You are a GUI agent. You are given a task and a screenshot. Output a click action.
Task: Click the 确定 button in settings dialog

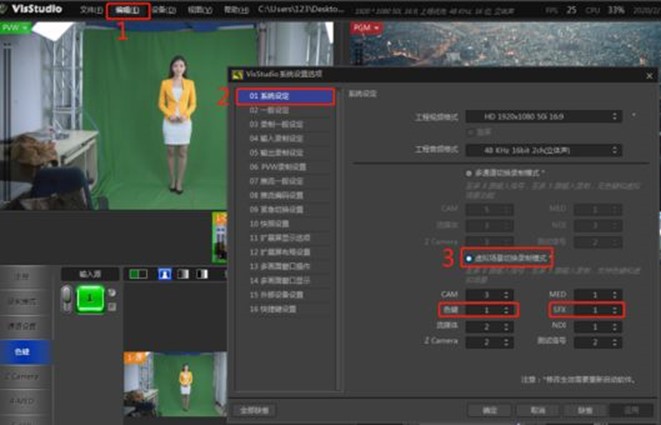489,410
